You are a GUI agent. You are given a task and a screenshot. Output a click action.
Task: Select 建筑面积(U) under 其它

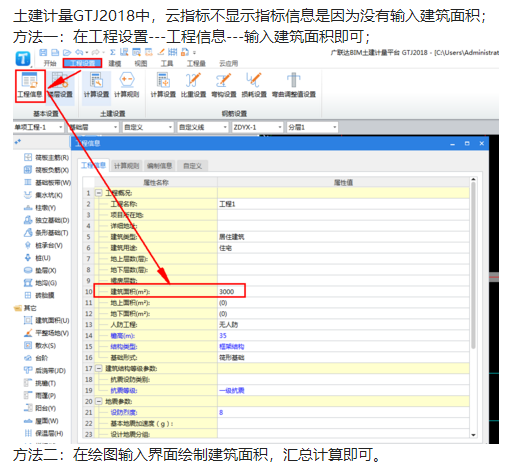(x=47, y=320)
